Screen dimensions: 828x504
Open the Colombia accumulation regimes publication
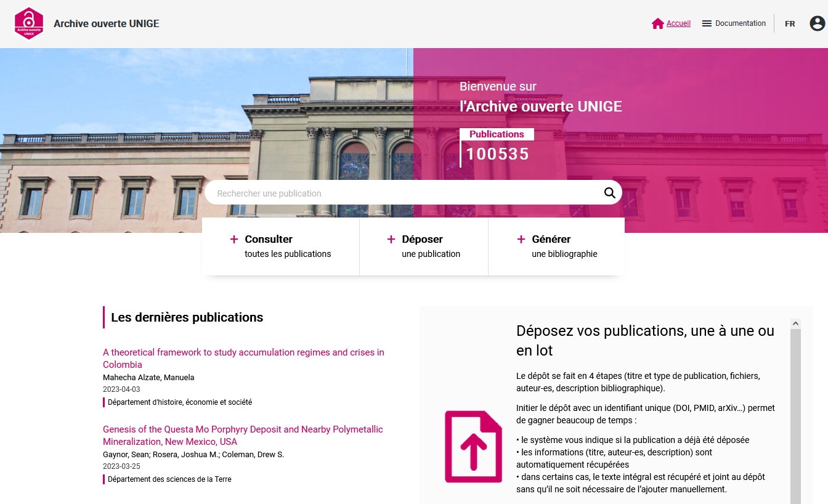pyautogui.click(x=243, y=359)
